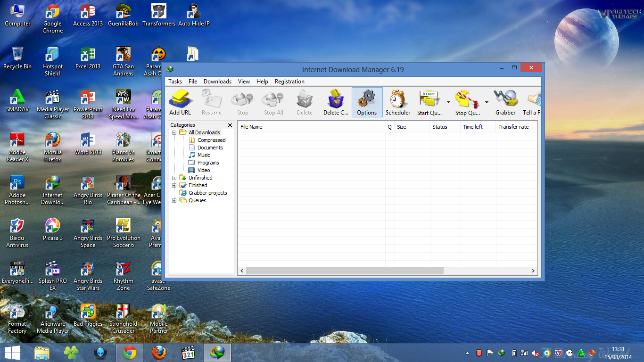Expand the Finished category node
The height and width of the screenshot is (362, 644).
tap(174, 185)
